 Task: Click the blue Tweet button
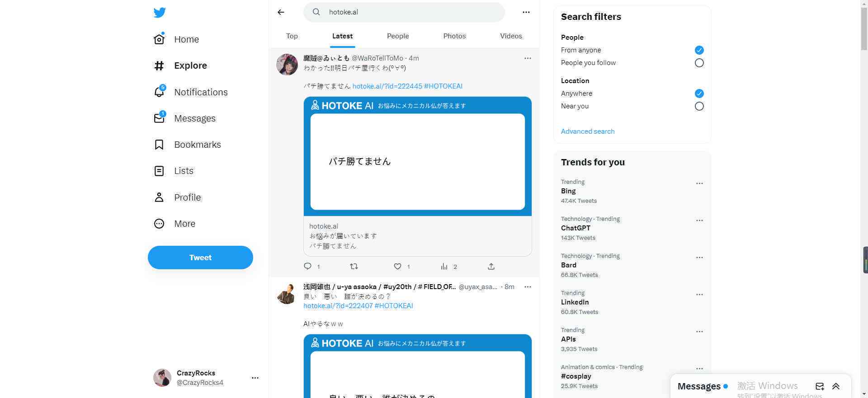point(200,258)
